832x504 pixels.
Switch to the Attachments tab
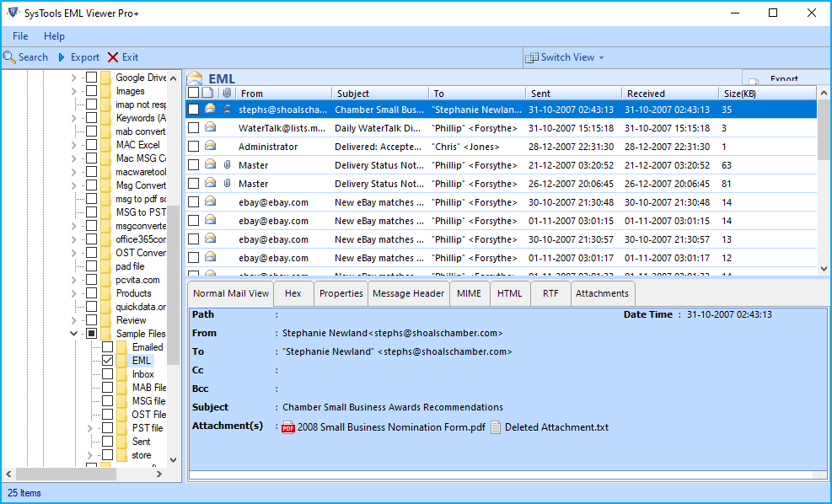602,293
